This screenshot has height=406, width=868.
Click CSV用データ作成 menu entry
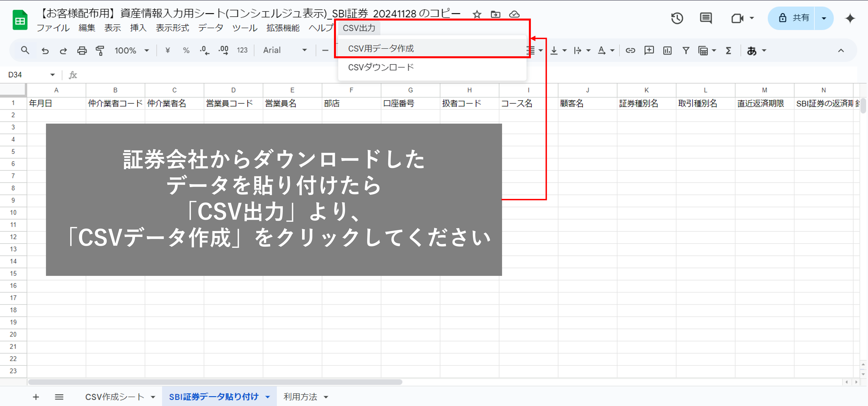click(381, 49)
